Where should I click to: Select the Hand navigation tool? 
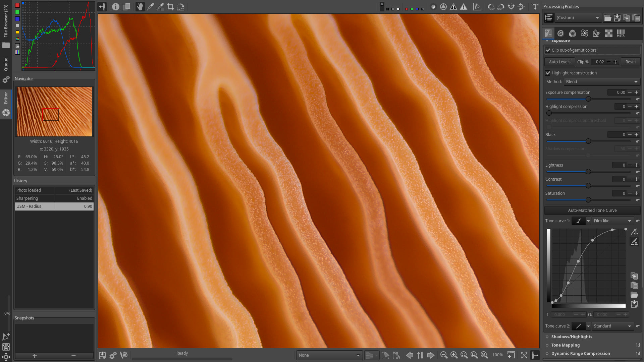[x=140, y=7]
